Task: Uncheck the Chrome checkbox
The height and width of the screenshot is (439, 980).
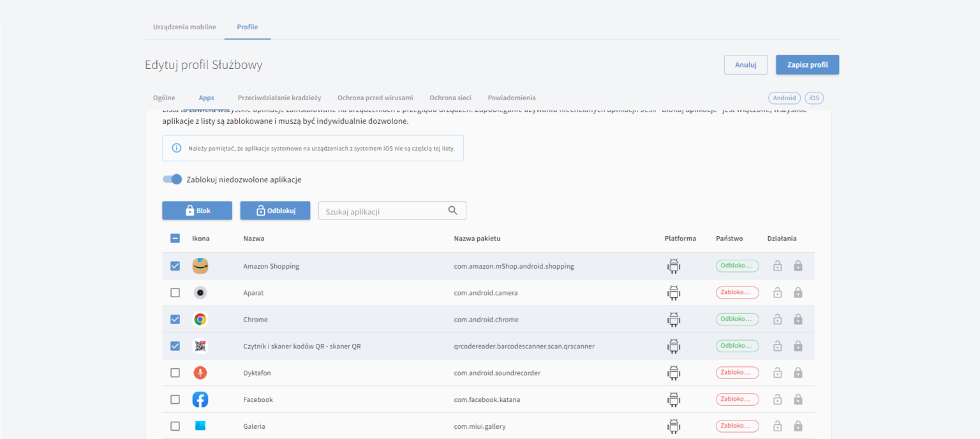Action: pos(175,320)
